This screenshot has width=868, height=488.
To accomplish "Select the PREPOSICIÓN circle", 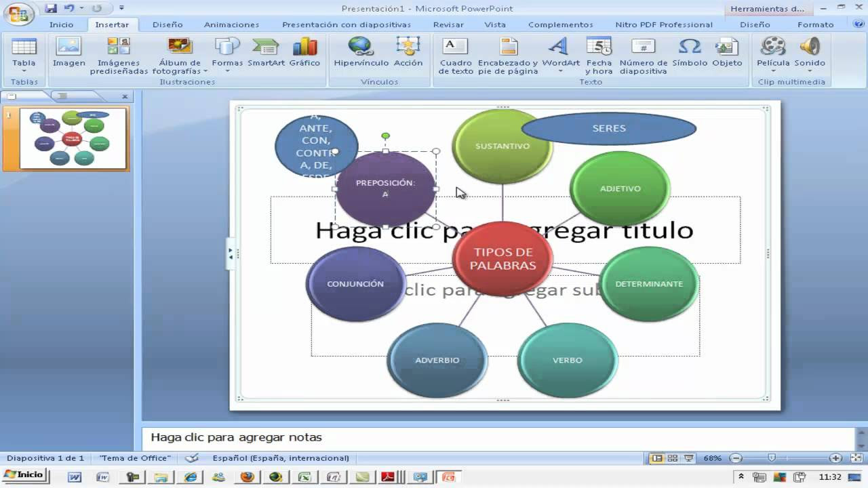I will [385, 188].
